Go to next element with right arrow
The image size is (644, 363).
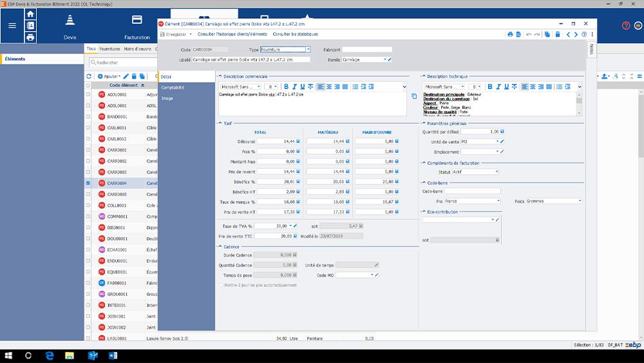coord(576,34)
